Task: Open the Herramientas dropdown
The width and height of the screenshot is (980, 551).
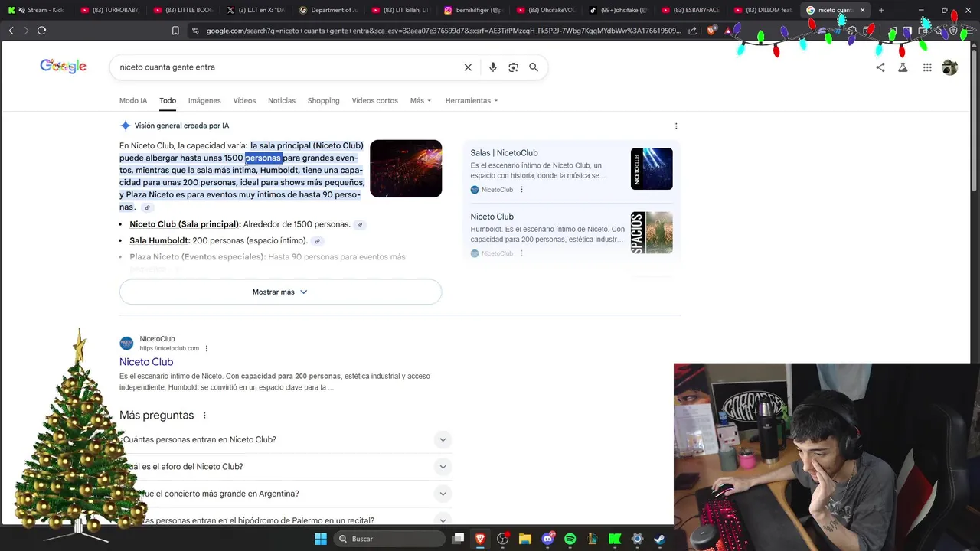Action: coord(472,101)
